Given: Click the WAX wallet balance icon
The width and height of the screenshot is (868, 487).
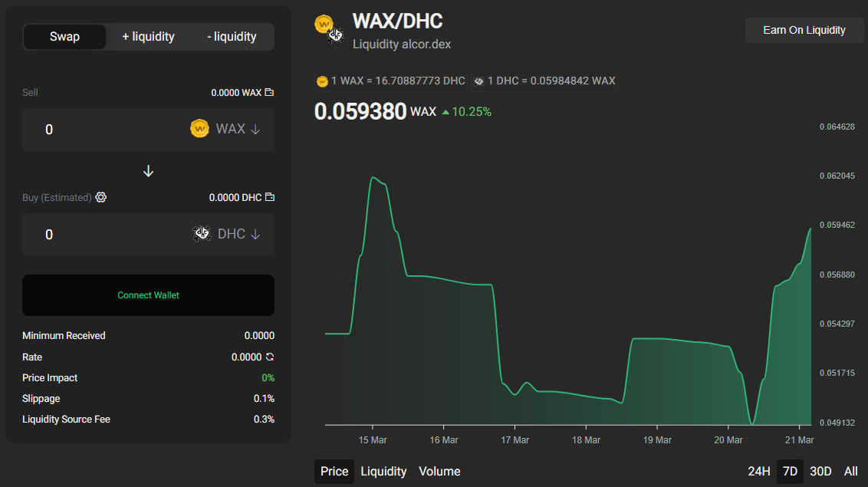Looking at the screenshot, I should (x=269, y=93).
